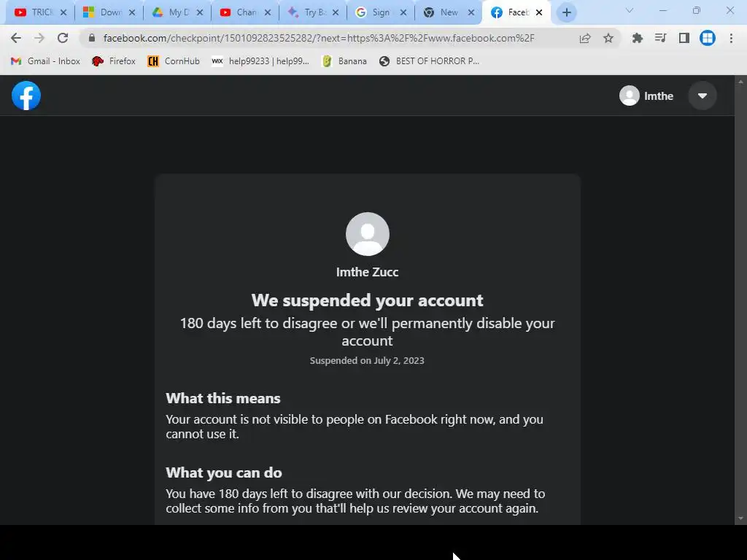Open the Extensions puzzle icon
The image size is (747, 560).
(637, 38)
